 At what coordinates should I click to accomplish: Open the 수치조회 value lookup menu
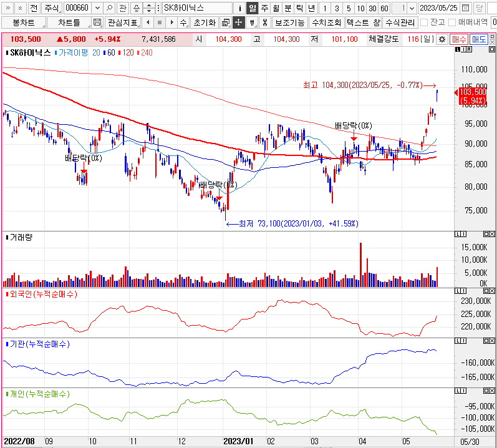(327, 22)
